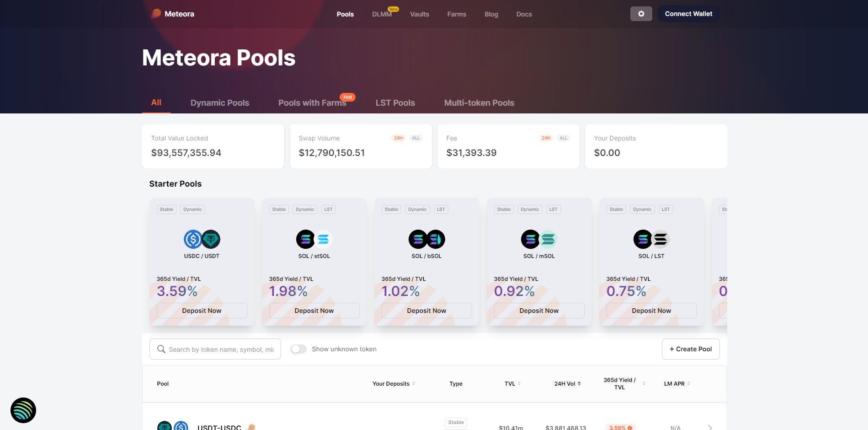Click the stSOL token icon on SOL/stSOL card
The height and width of the screenshot is (430, 868).
[x=322, y=239]
